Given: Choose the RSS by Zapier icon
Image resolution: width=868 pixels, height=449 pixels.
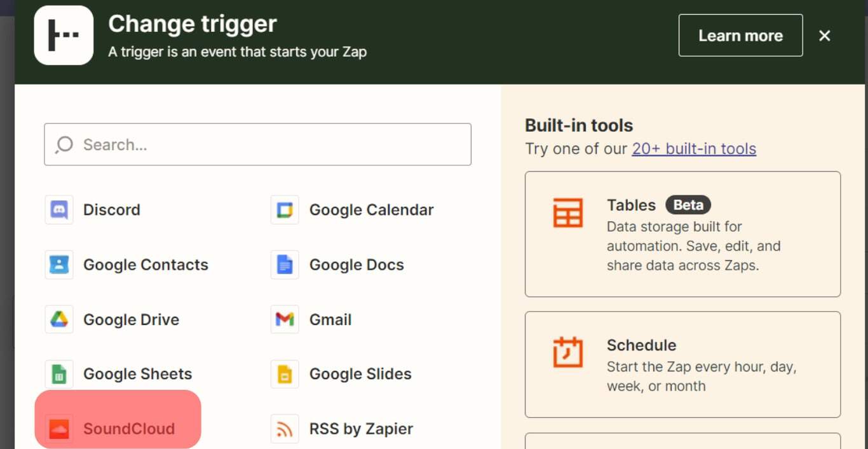Looking at the screenshot, I should click(x=285, y=429).
